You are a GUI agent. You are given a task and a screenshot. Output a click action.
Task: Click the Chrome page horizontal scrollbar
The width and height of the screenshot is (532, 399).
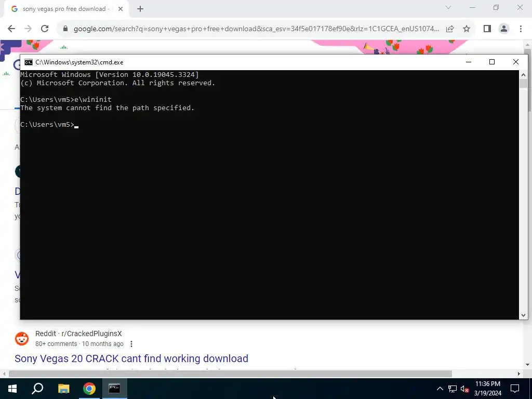point(230,374)
